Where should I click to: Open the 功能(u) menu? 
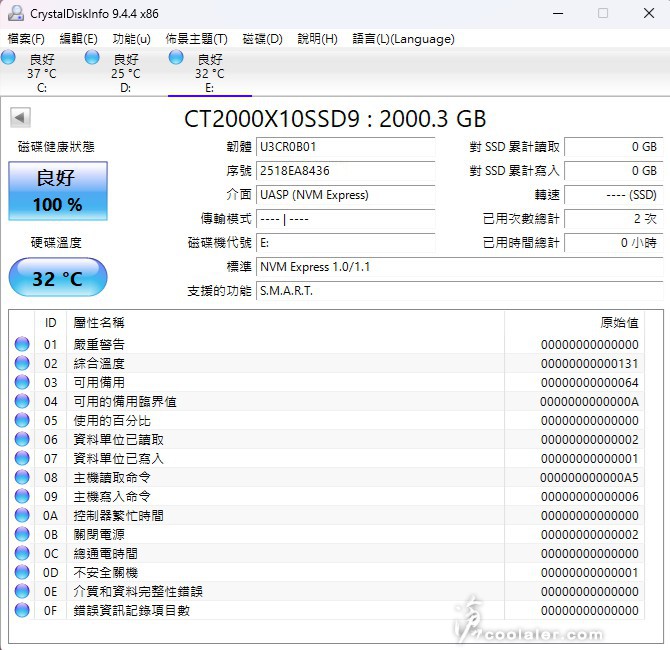pyautogui.click(x=131, y=39)
